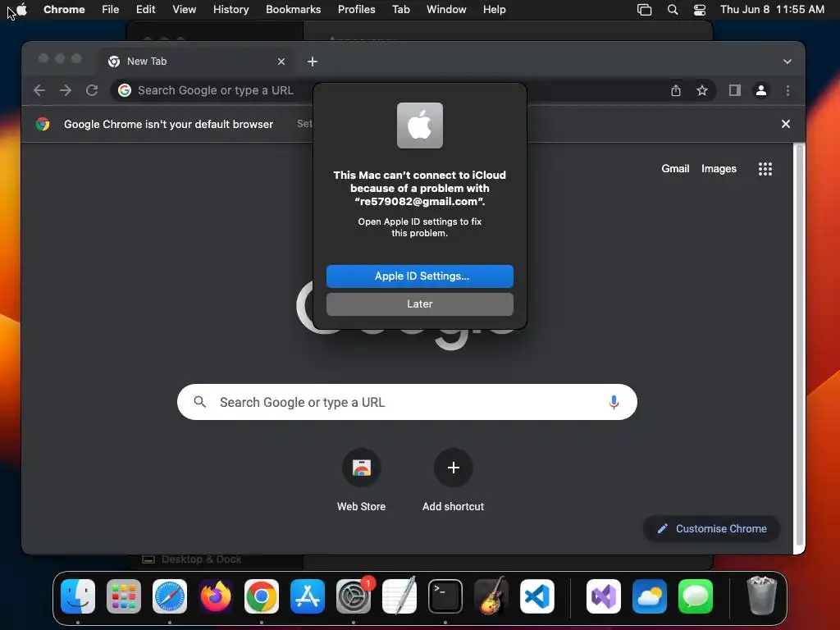
Task: Open the Images link
Action: point(719,169)
